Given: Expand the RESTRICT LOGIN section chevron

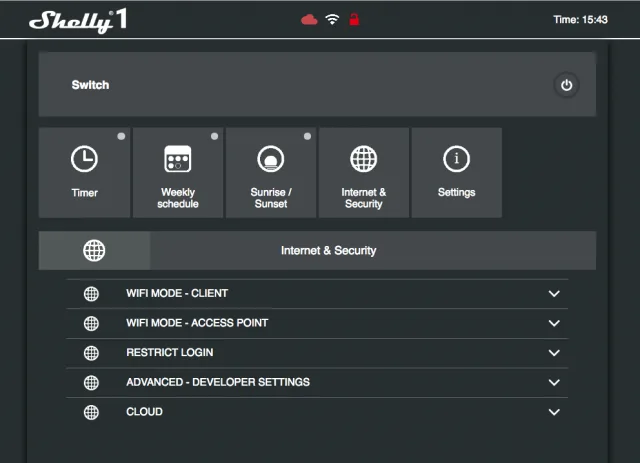Looking at the screenshot, I should coord(554,353).
